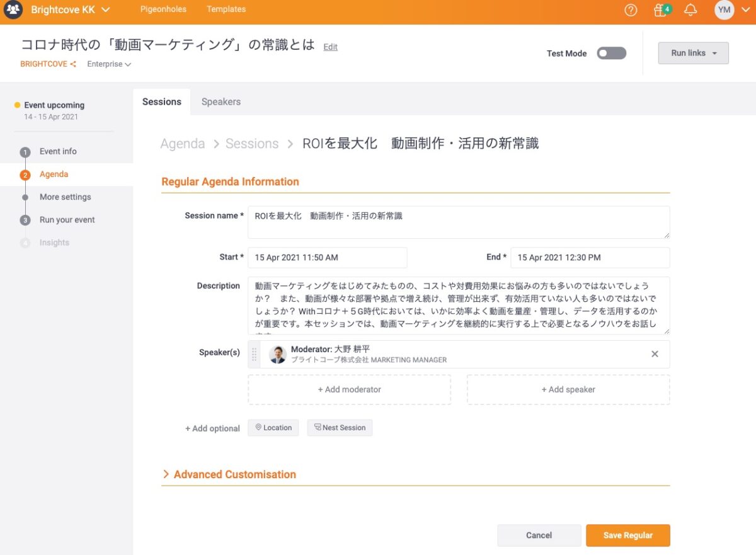Go to More settings in sidebar
756x555 pixels.
(x=65, y=197)
